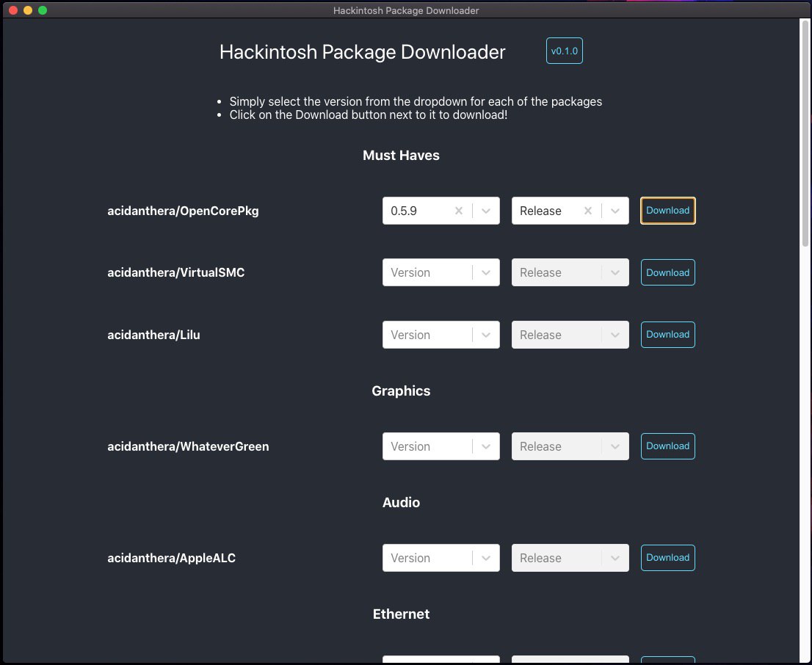
Task: Click the window's vertical scrollbar thumb
Action: coord(805,132)
